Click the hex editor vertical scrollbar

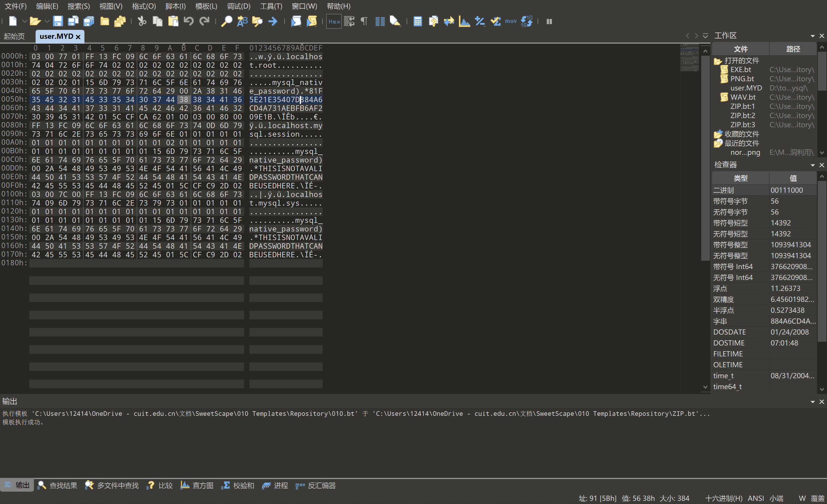tap(705, 158)
